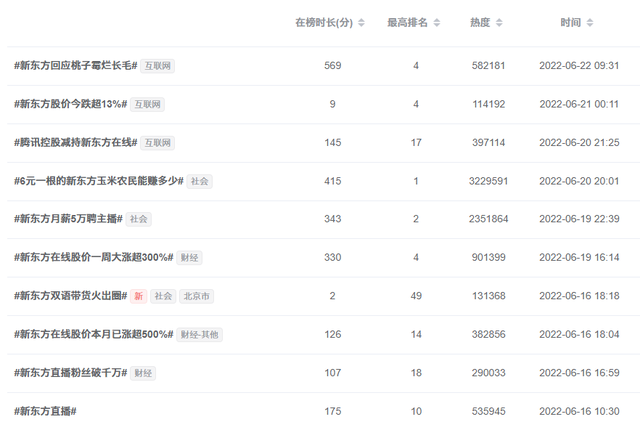Select timestamp 2022-06-19 16:14
The width and height of the screenshot is (640, 430).
(x=579, y=257)
